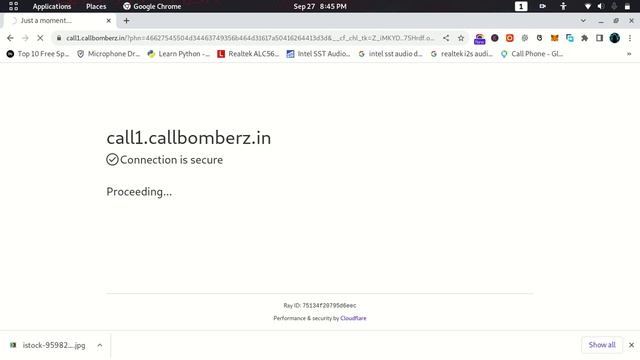Open a new tab with plus
The height and width of the screenshot is (360, 640).
click(127, 20)
